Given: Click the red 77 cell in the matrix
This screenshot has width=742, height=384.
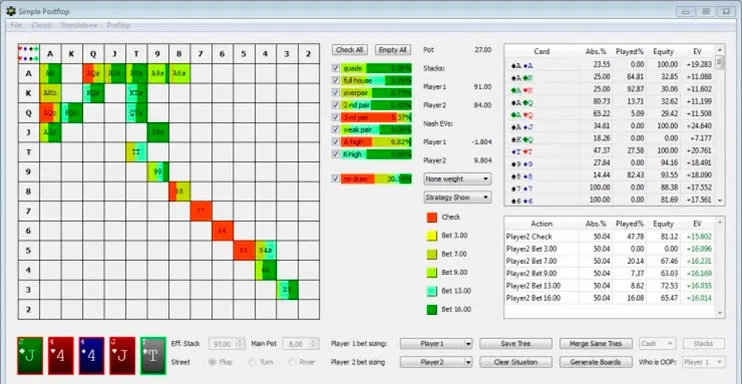Looking at the screenshot, I should pyautogui.click(x=201, y=211).
